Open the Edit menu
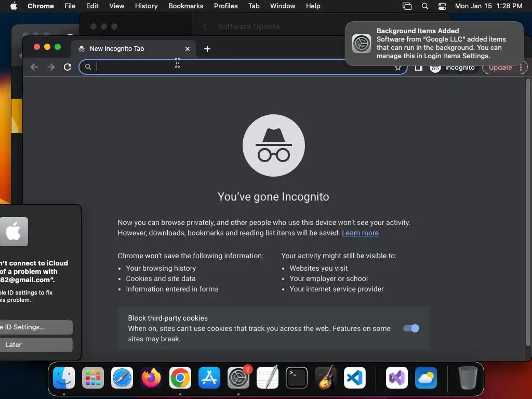 tap(92, 6)
